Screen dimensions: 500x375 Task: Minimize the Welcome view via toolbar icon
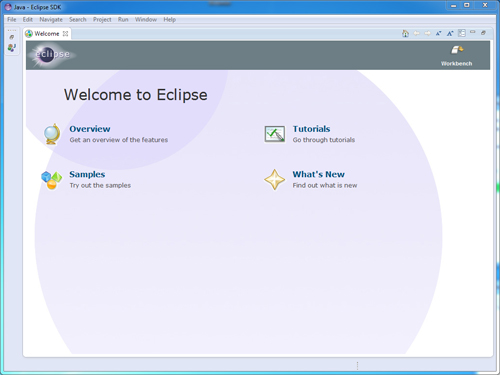click(x=473, y=32)
